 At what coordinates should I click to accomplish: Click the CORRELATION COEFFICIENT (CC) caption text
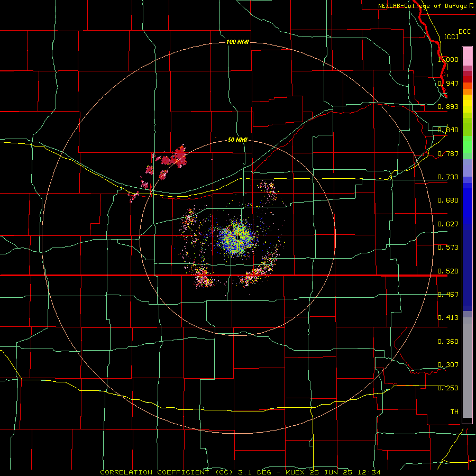166,472
